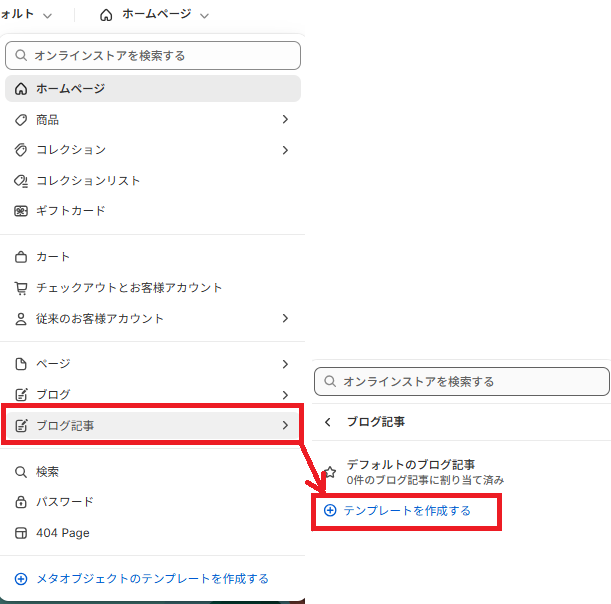Expand the 商品 submenu chevron
This screenshot has height=604, width=611.
point(285,119)
